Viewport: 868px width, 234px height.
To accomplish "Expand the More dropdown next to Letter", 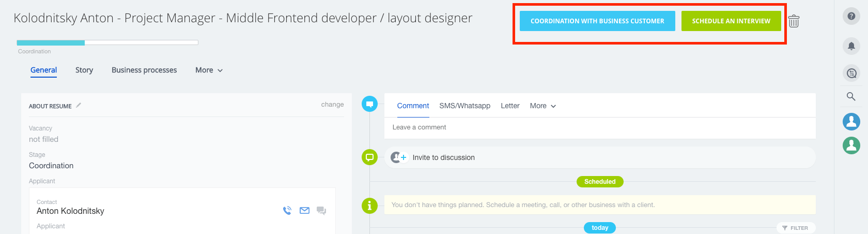I will click(543, 106).
